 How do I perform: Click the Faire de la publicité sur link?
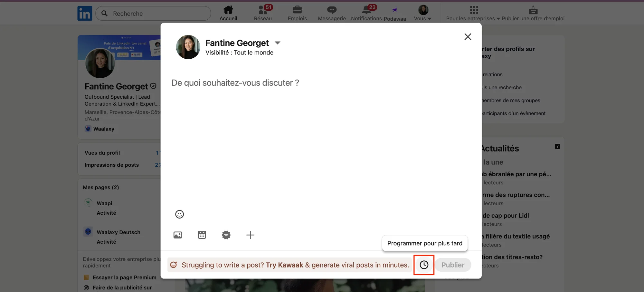(122, 287)
